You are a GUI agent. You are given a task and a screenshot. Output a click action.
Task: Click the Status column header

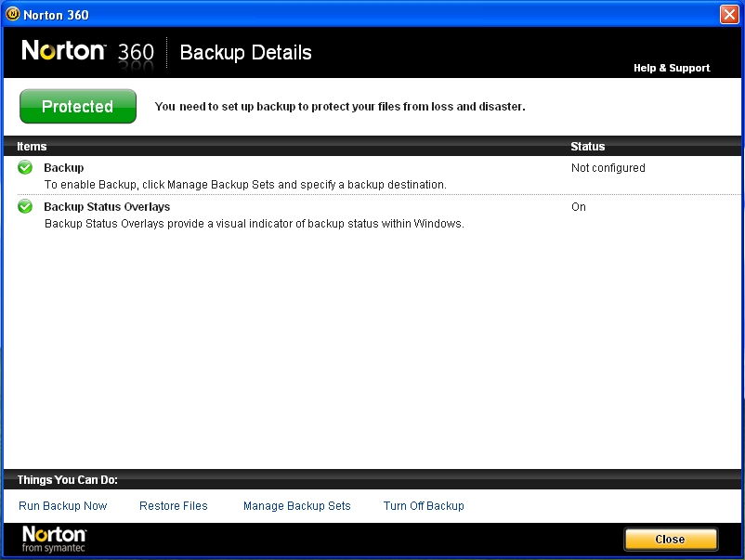coord(588,147)
